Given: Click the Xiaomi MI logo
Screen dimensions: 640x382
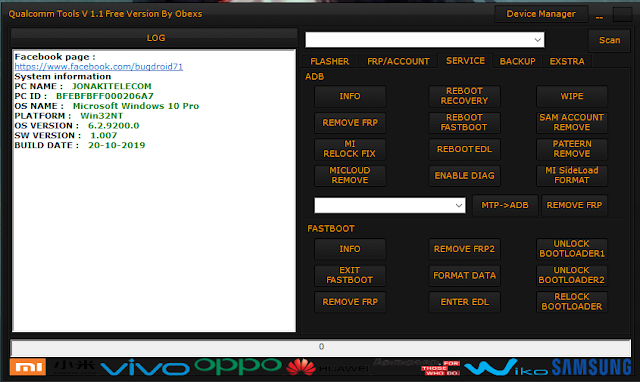Looking at the screenshot, I should point(28,367).
